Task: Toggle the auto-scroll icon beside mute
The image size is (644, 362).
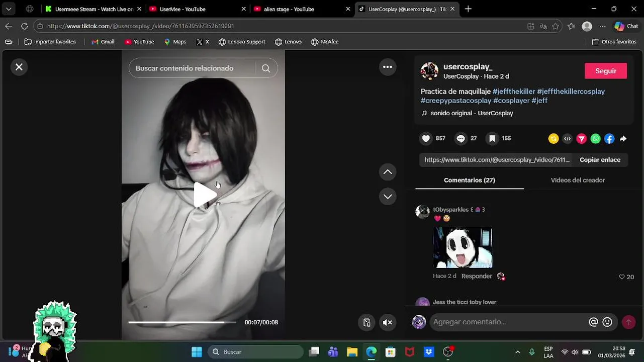Action: tap(367, 323)
